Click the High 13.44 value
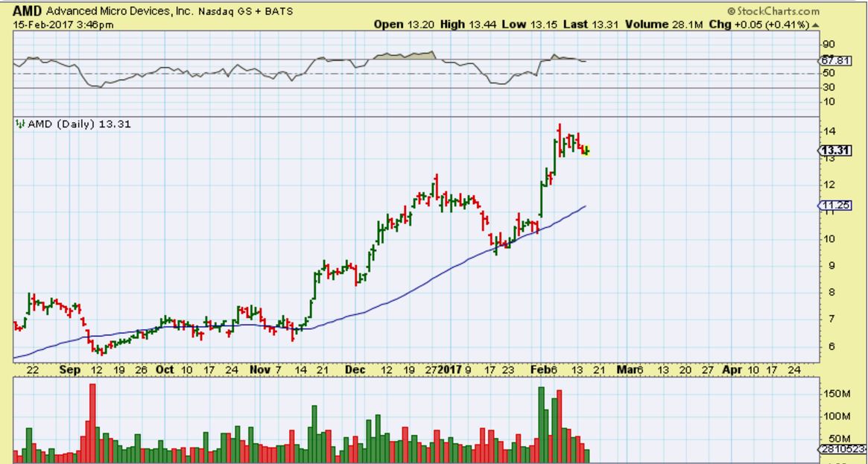Viewport: 868px width, 464px height. 467,25
